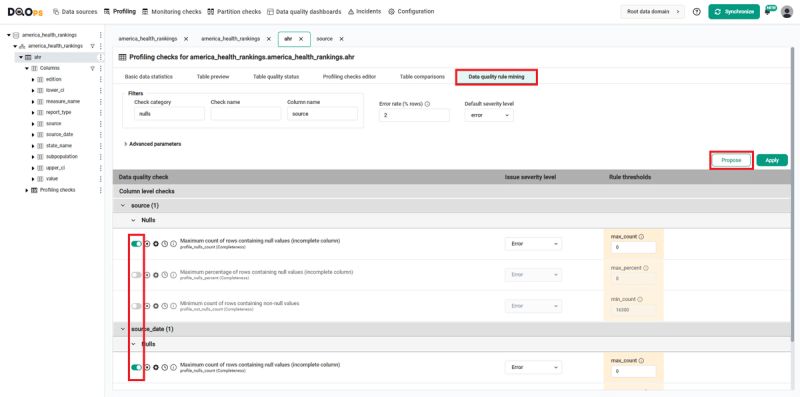Expand the edition column tree node
This screenshot has width=800, height=397.
[x=33, y=80]
